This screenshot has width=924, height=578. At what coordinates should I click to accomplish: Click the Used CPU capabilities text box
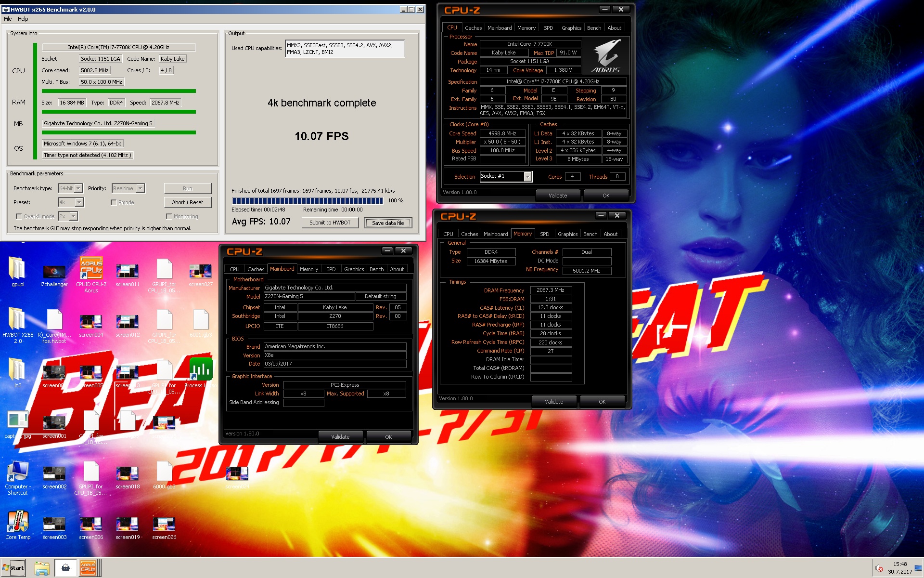point(345,49)
